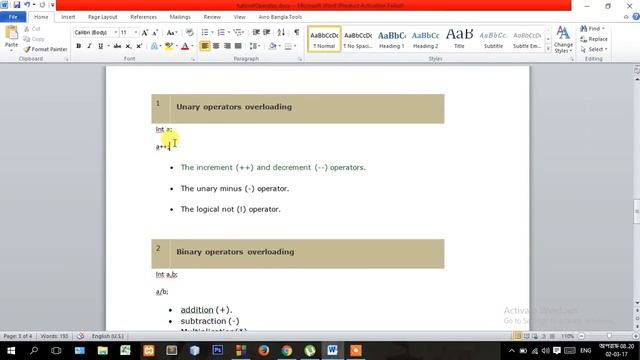Open the Word help icon

(x=636, y=17)
